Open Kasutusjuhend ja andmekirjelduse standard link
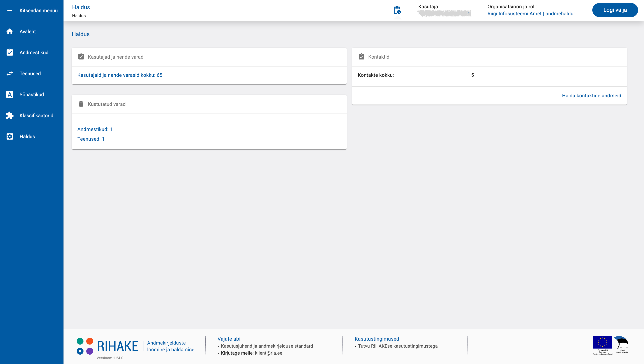The image size is (644, 364). pos(267,346)
